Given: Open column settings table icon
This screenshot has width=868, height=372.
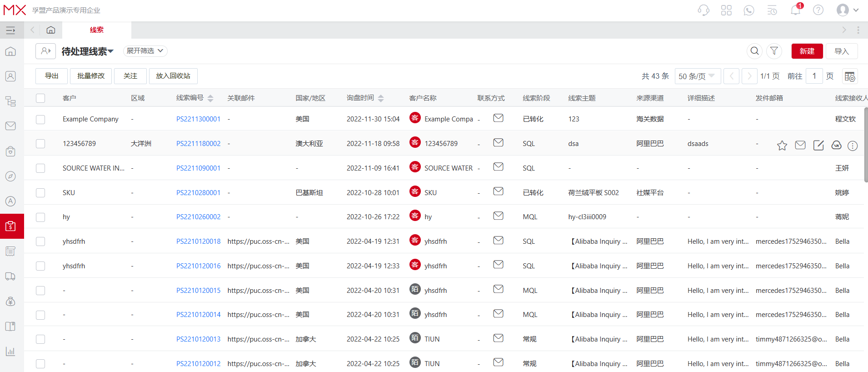Looking at the screenshot, I should point(849,76).
